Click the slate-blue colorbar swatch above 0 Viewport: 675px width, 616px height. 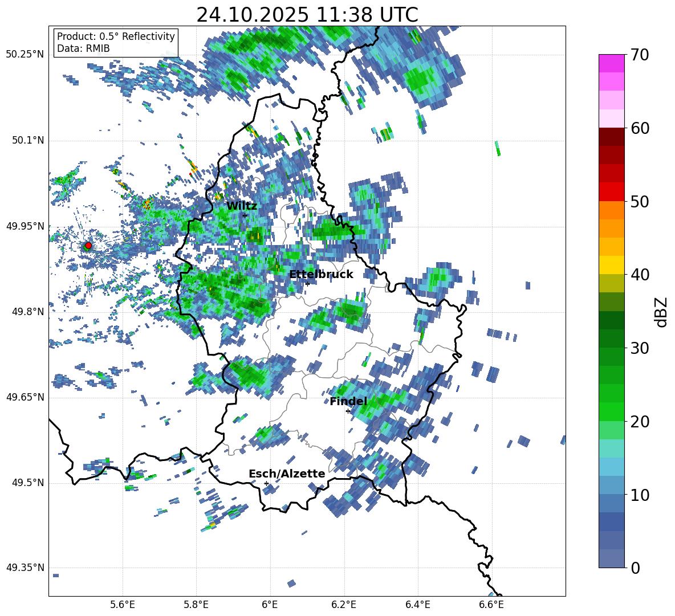(611, 558)
